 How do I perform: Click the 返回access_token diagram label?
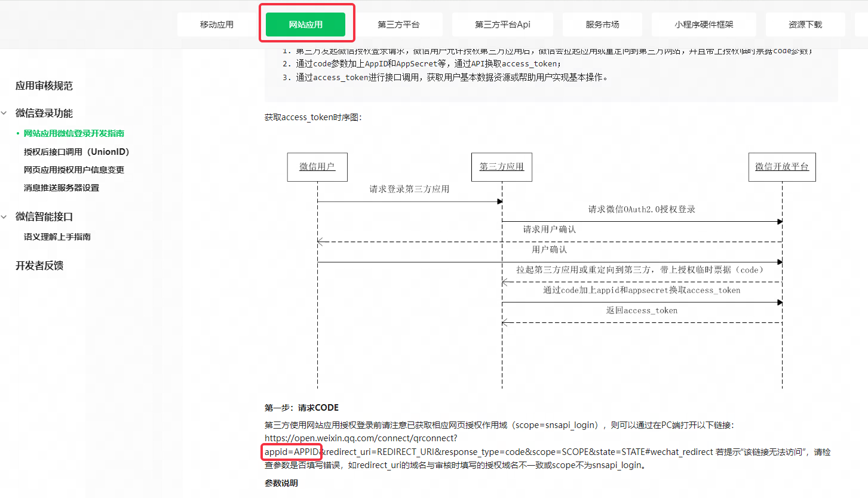point(642,310)
